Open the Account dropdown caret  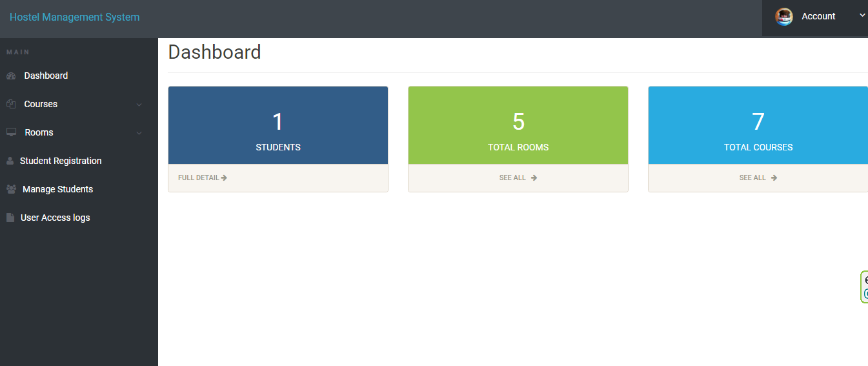[862, 15]
